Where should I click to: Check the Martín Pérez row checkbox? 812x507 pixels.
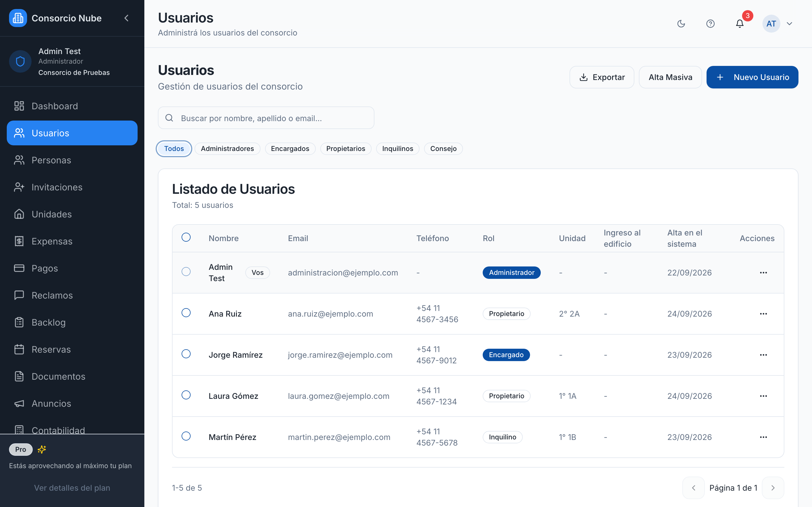point(186,436)
